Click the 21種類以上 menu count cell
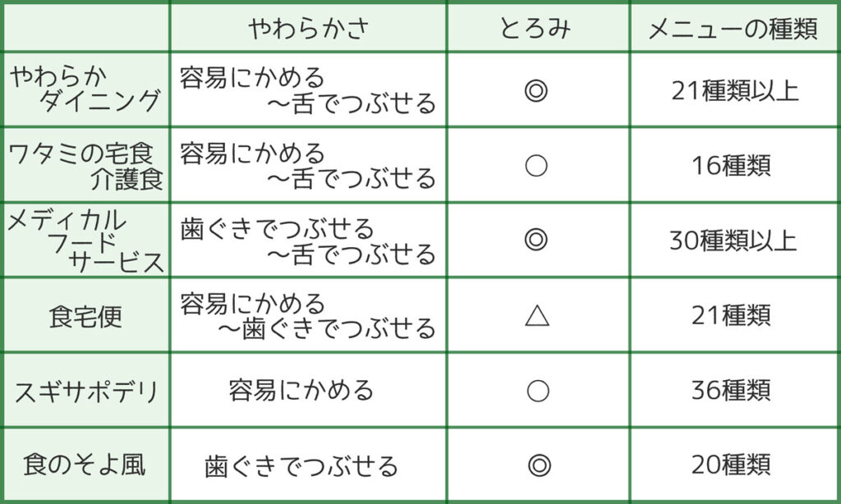841x504 pixels. (x=734, y=90)
